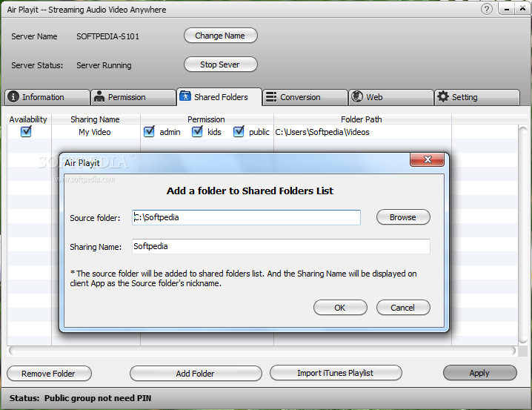Click the SOFTPEDIA-S101 server name text
The image size is (532, 410).
click(x=108, y=36)
